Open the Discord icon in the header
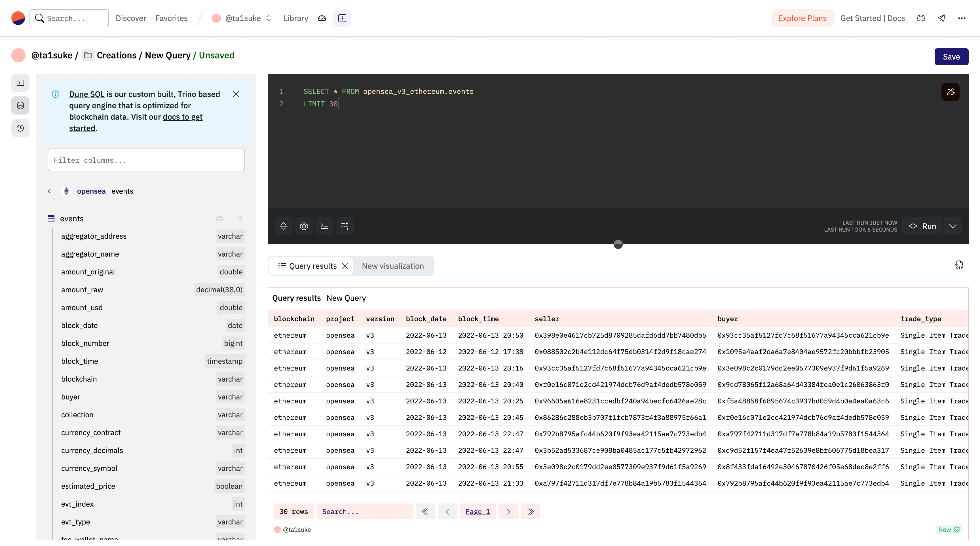The width and height of the screenshot is (980, 546). [x=921, y=18]
